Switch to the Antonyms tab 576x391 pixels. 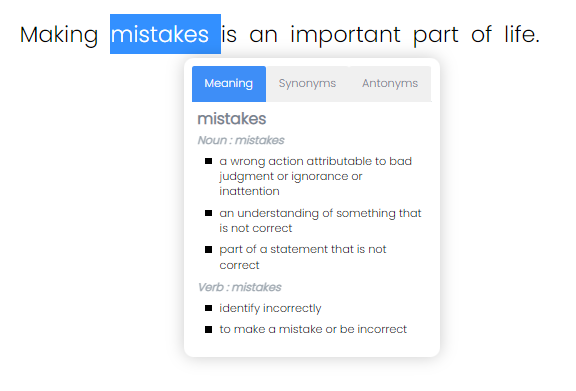coord(390,84)
